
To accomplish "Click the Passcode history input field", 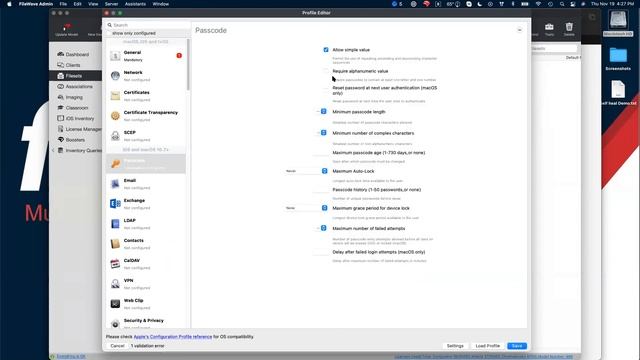I will pyautogui.click(x=320, y=190).
